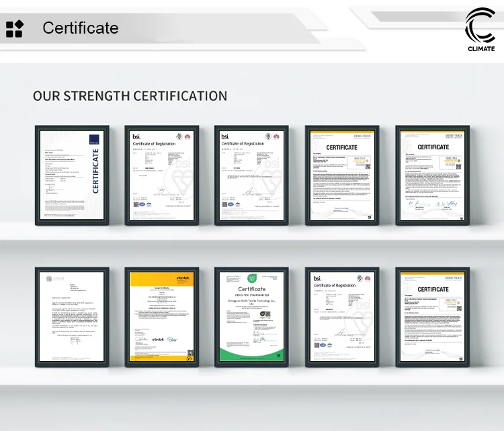Open the second framed bsi certificate on the top shelf
504x431 pixels.
tap(162, 175)
